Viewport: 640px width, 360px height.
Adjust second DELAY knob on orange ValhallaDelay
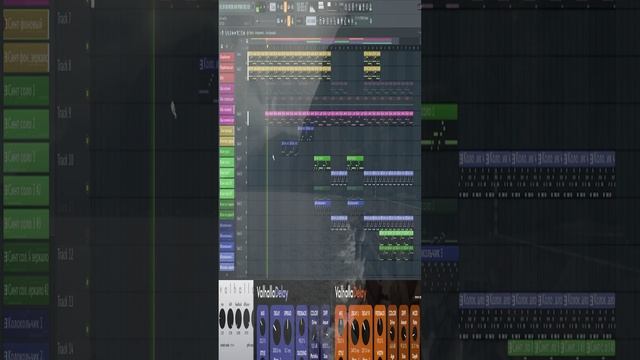pyautogui.click(x=366, y=331)
